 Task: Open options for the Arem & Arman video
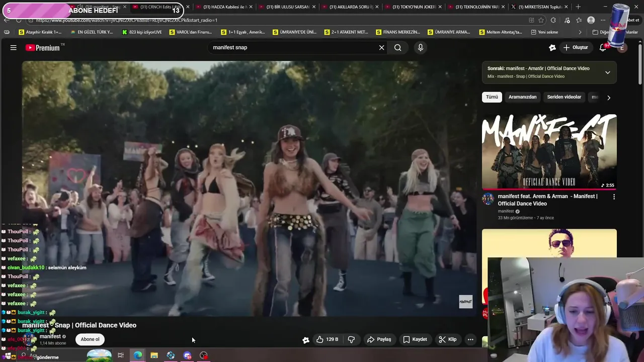pyautogui.click(x=614, y=197)
